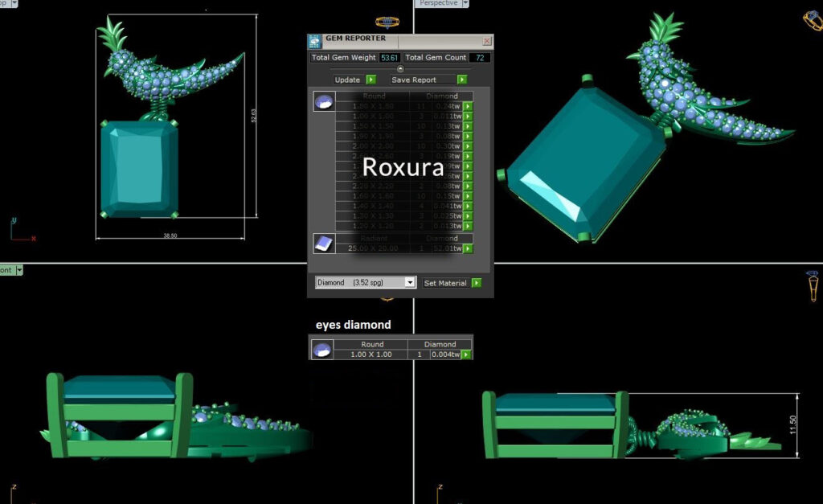
Task: Open the Perspective viewport dropdown arrow
Action: [465, 4]
